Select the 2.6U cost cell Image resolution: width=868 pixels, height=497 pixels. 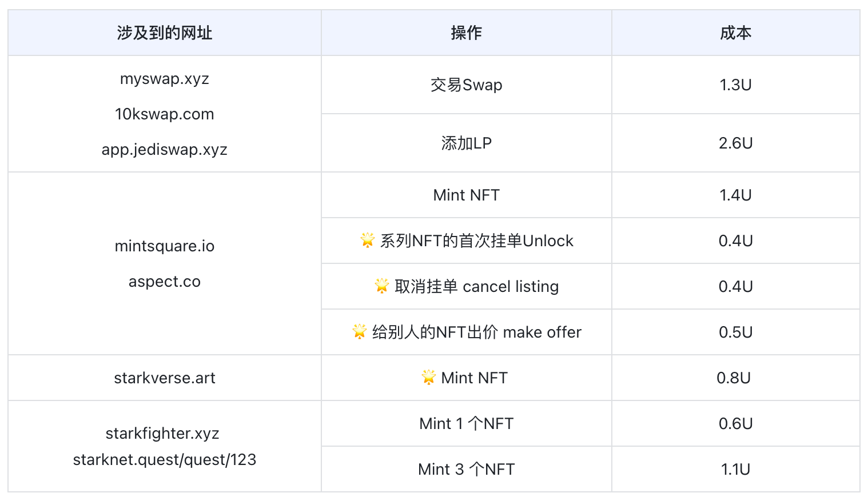tap(736, 143)
